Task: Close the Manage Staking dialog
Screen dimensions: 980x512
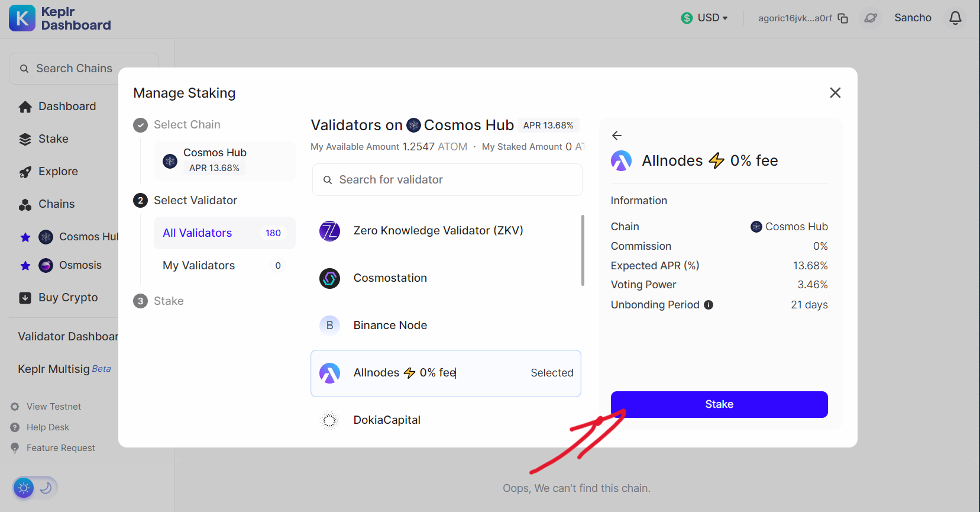Action: (835, 93)
